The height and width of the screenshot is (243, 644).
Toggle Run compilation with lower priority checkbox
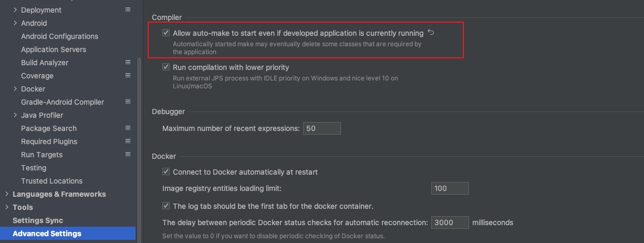tap(166, 67)
